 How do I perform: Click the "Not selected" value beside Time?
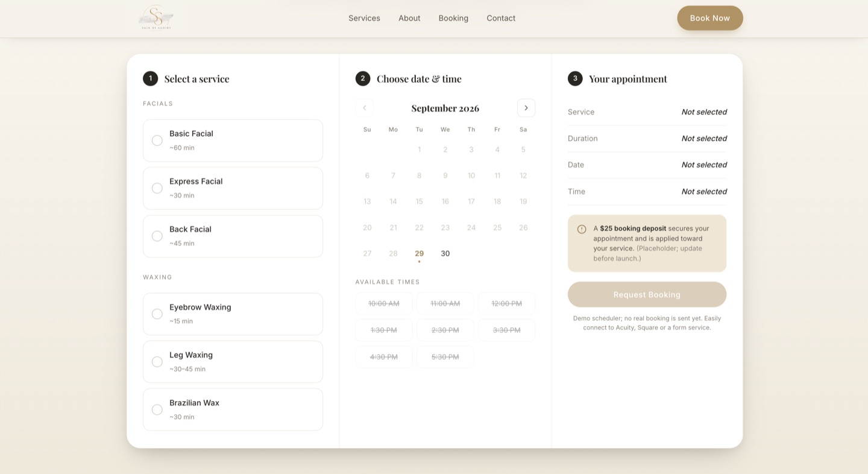point(704,192)
